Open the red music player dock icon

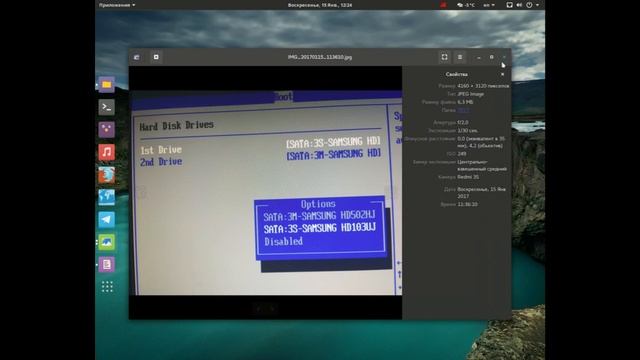pyautogui.click(x=107, y=152)
